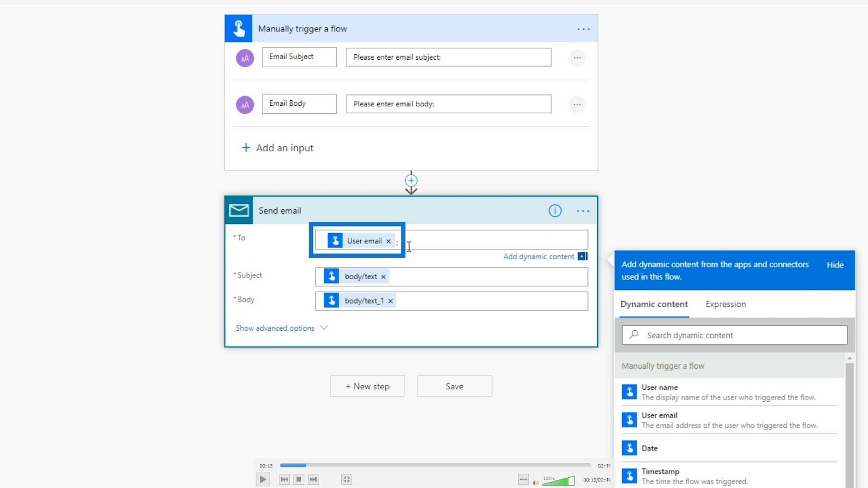The image size is (868, 488).
Task: Click the User email token in To field
Action: [360, 241]
